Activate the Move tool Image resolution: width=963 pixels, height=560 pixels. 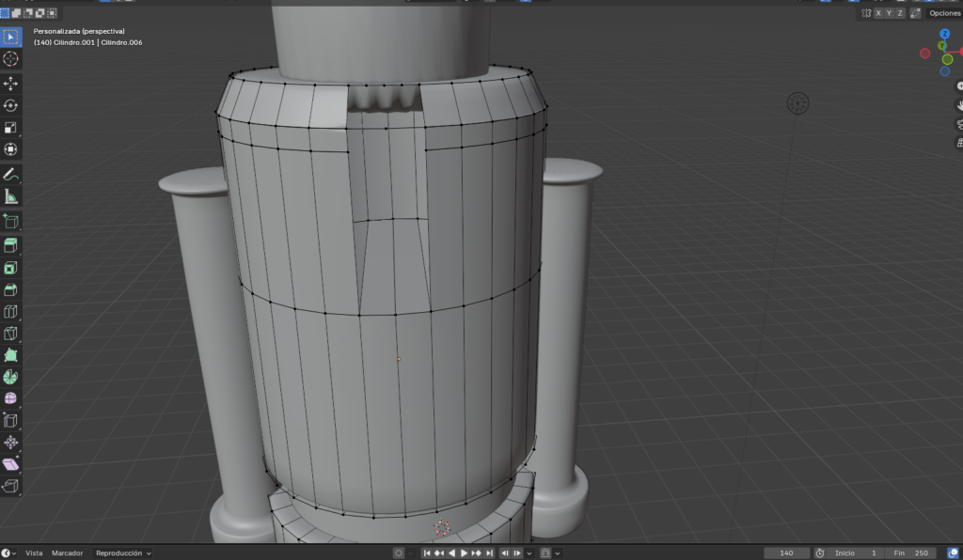11,84
